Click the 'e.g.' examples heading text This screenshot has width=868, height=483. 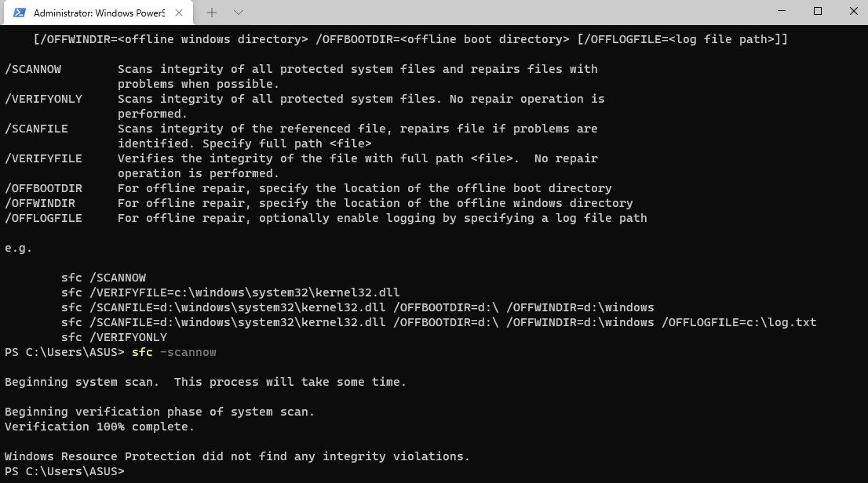pos(19,248)
